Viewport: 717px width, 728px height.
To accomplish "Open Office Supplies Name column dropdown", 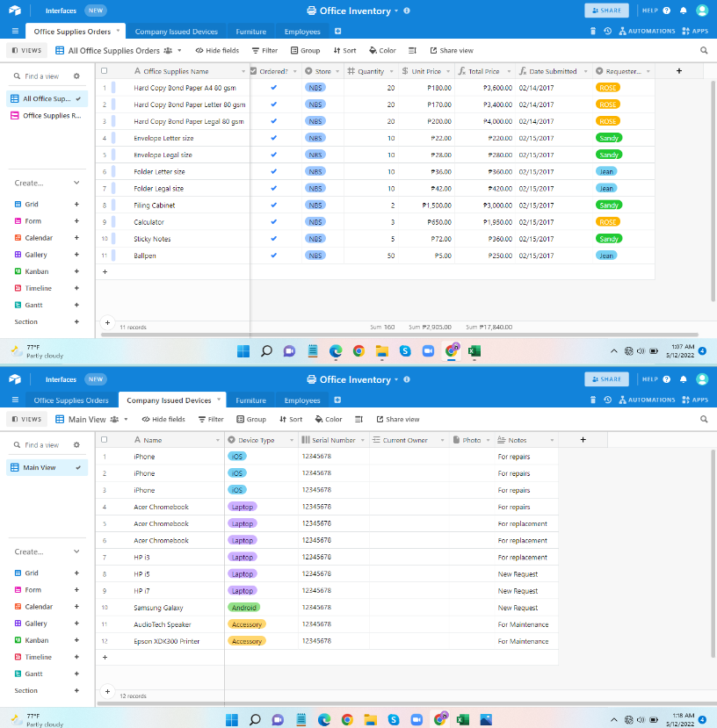I will (243, 71).
